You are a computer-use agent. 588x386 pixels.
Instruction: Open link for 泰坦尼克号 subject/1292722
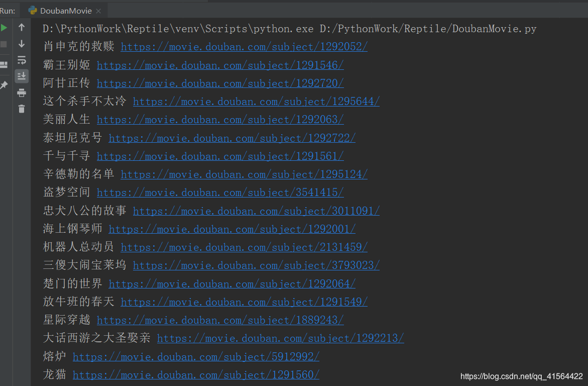(232, 138)
